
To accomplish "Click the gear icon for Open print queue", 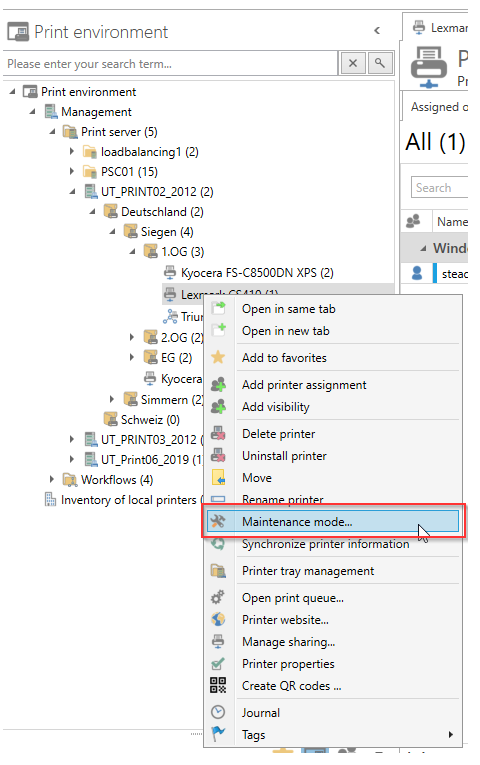I will [218, 597].
